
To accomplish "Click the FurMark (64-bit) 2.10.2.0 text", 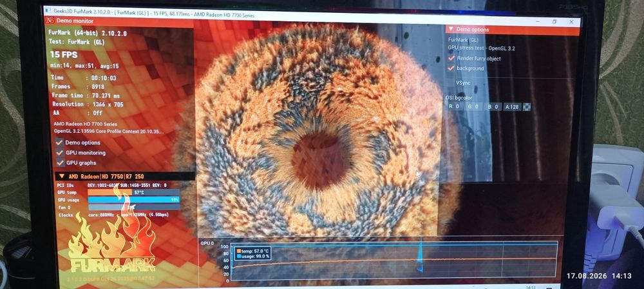I will pyautogui.click(x=88, y=33).
